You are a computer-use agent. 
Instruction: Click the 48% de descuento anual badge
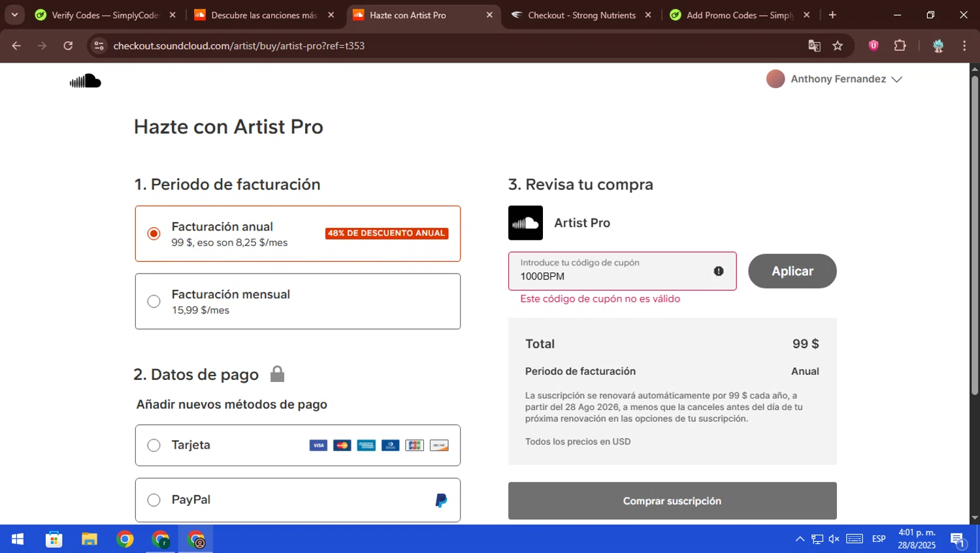pyautogui.click(x=387, y=233)
